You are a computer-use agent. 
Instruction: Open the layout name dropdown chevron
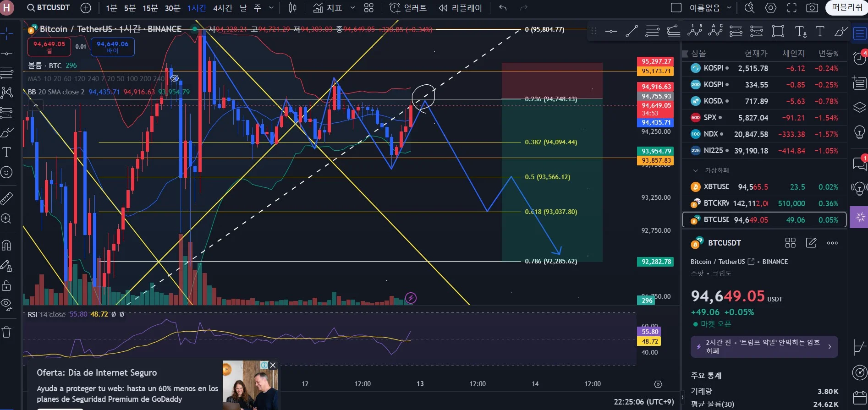[x=729, y=8]
